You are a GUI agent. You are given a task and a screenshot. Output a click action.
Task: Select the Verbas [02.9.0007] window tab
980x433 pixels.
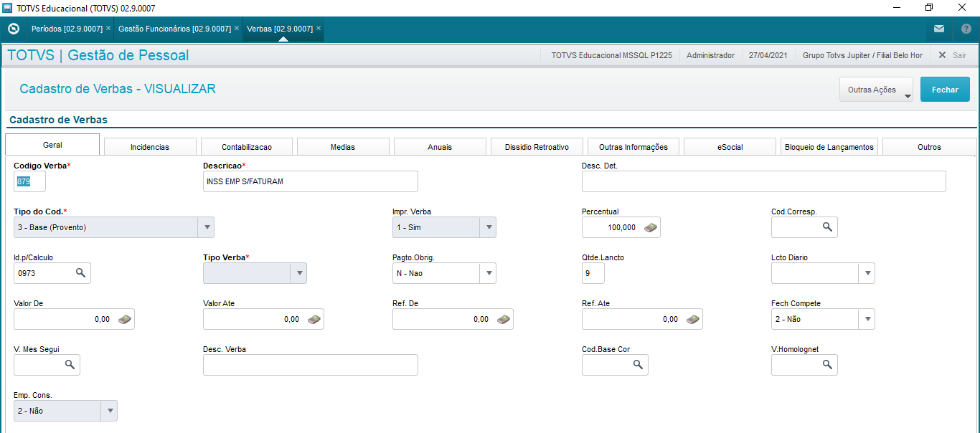tap(280, 29)
